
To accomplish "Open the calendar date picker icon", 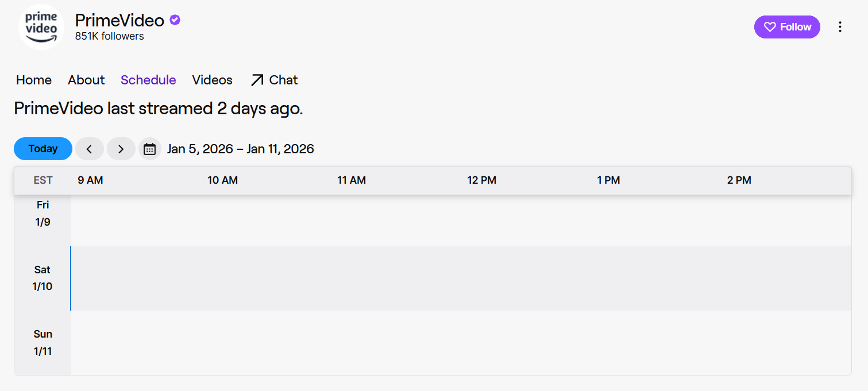I will tap(149, 149).
